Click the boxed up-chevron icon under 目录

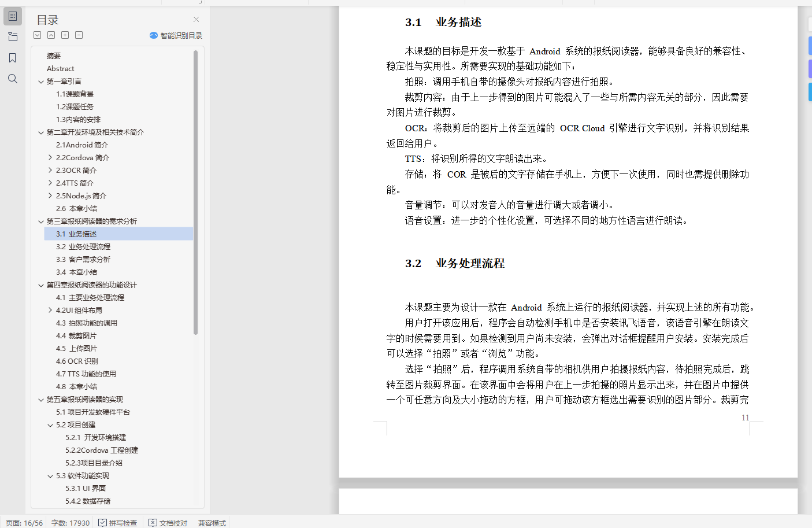(x=51, y=35)
